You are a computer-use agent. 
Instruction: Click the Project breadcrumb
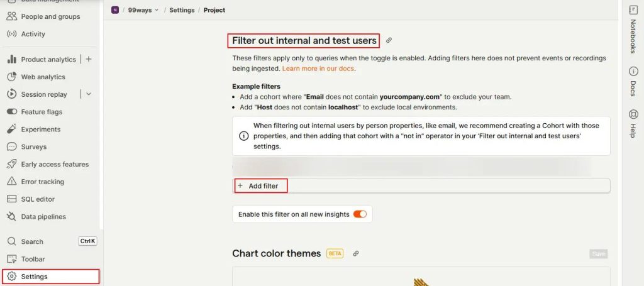pyautogui.click(x=214, y=10)
